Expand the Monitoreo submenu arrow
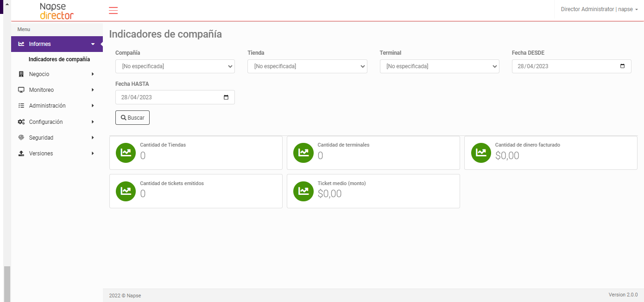The width and height of the screenshot is (644, 302). (x=93, y=90)
